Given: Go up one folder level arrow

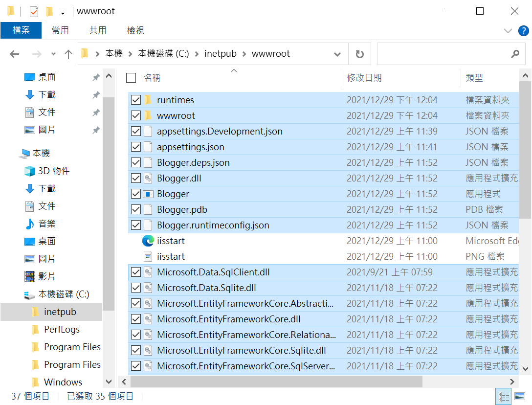Looking at the screenshot, I should 68,54.
